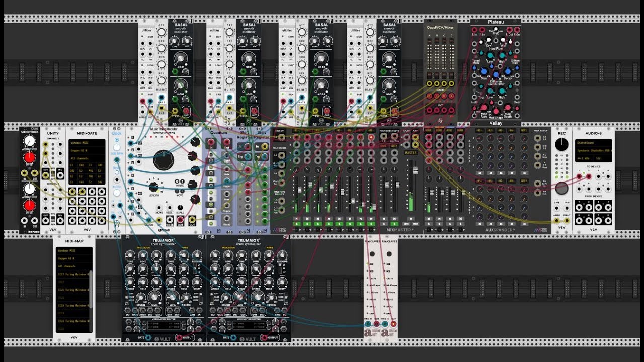Open MIDI-GATE All channels chooser
Viewport: 644px width, 362px height.
coord(87,158)
